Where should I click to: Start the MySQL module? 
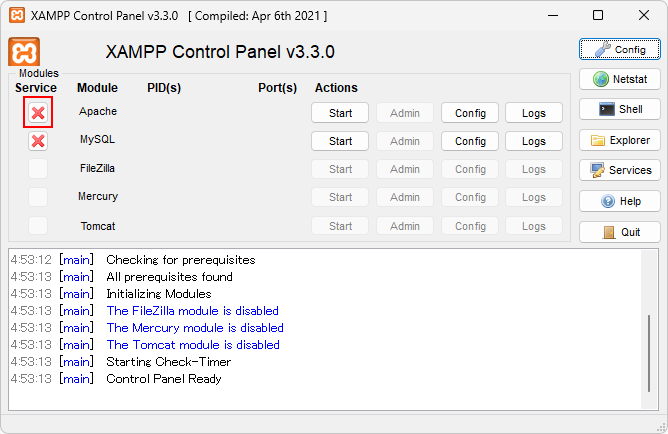pos(340,141)
